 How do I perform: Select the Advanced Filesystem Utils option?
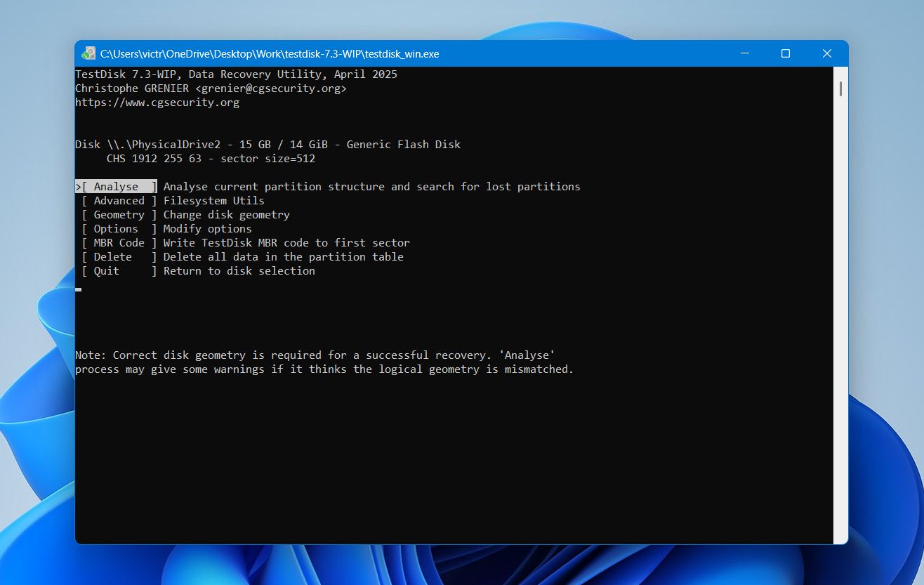click(118, 200)
